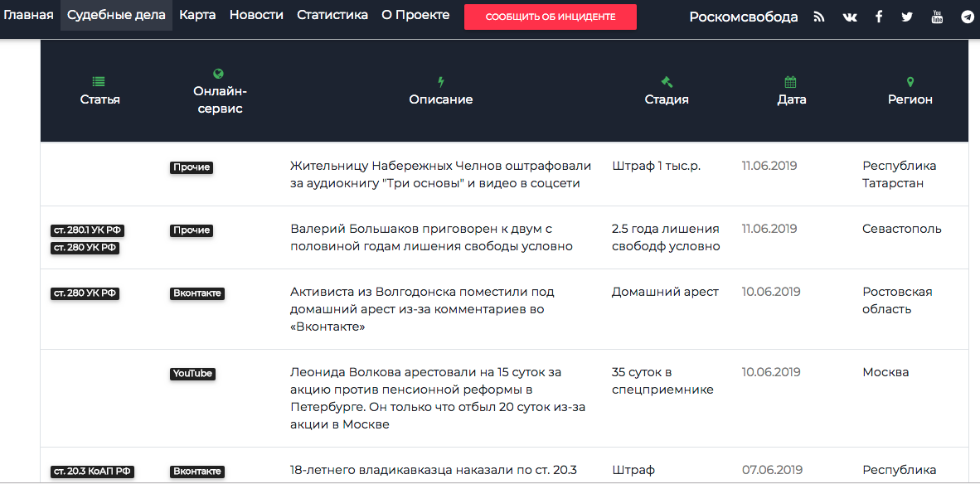980x484 pixels.
Task: Select the Ростовская область region cell
Action: (x=897, y=300)
